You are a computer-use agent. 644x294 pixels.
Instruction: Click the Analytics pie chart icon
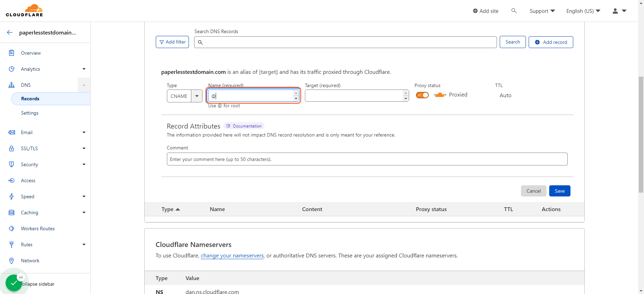(11, 69)
